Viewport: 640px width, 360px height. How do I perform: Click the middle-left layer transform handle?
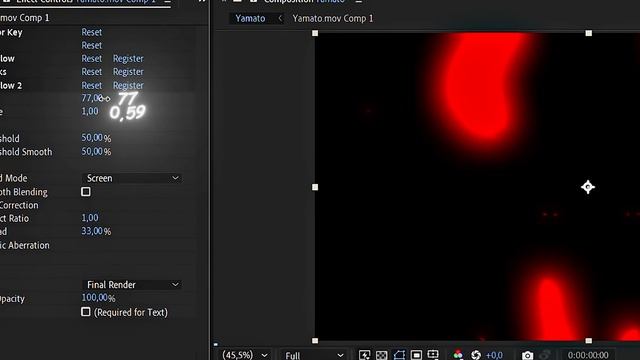315,187
